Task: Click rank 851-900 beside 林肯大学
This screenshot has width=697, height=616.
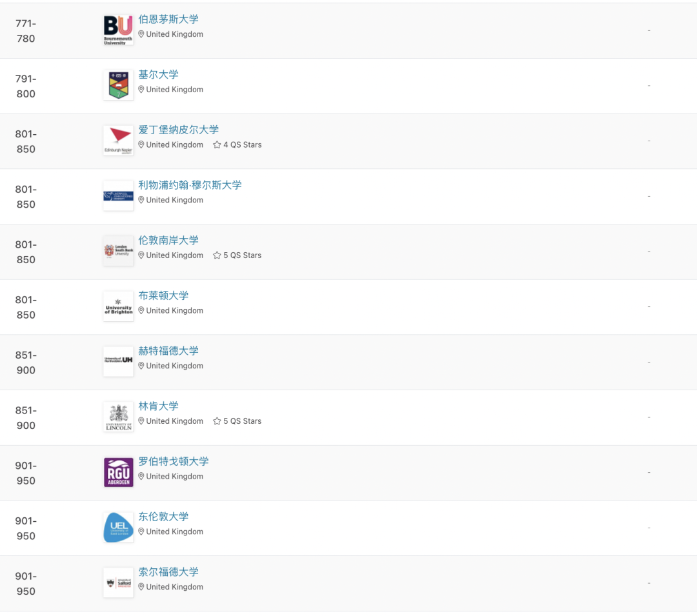Action: [x=26, y=418]
